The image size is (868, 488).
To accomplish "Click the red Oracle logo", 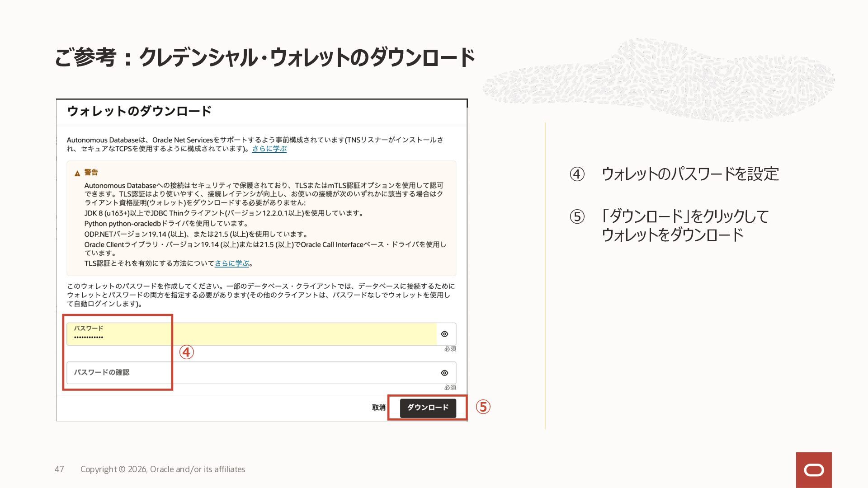I will 814,470.
